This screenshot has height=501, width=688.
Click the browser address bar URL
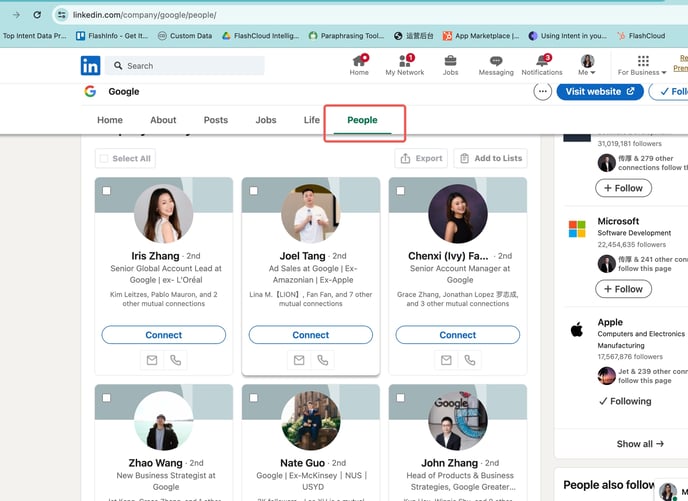(145, 15)
